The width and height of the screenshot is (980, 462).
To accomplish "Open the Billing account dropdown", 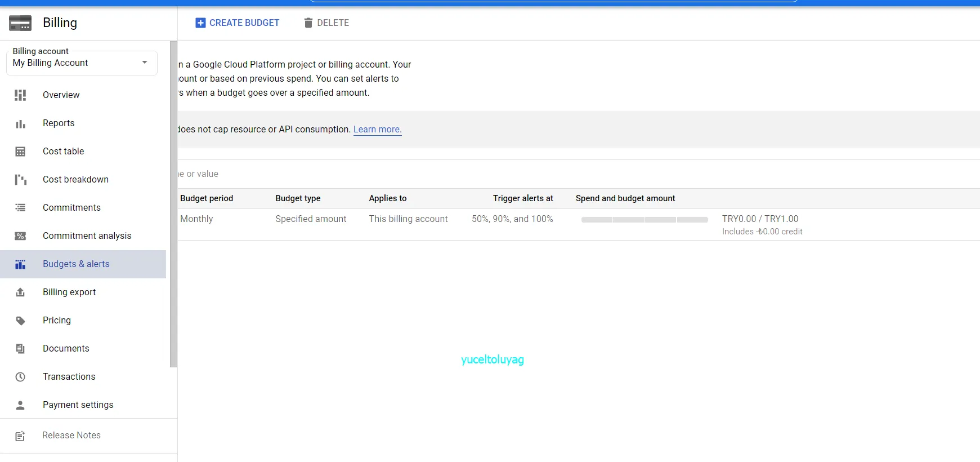I will tap(82, 63).
